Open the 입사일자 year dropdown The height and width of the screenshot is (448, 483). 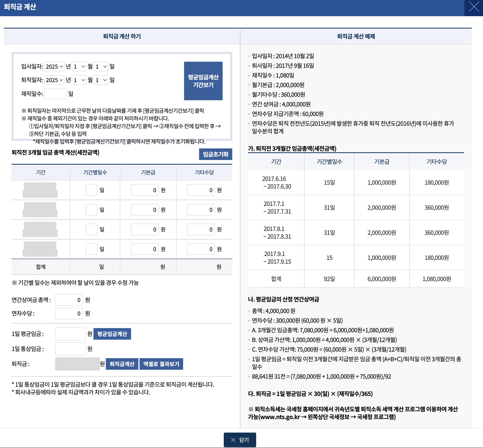pos(54,67)
